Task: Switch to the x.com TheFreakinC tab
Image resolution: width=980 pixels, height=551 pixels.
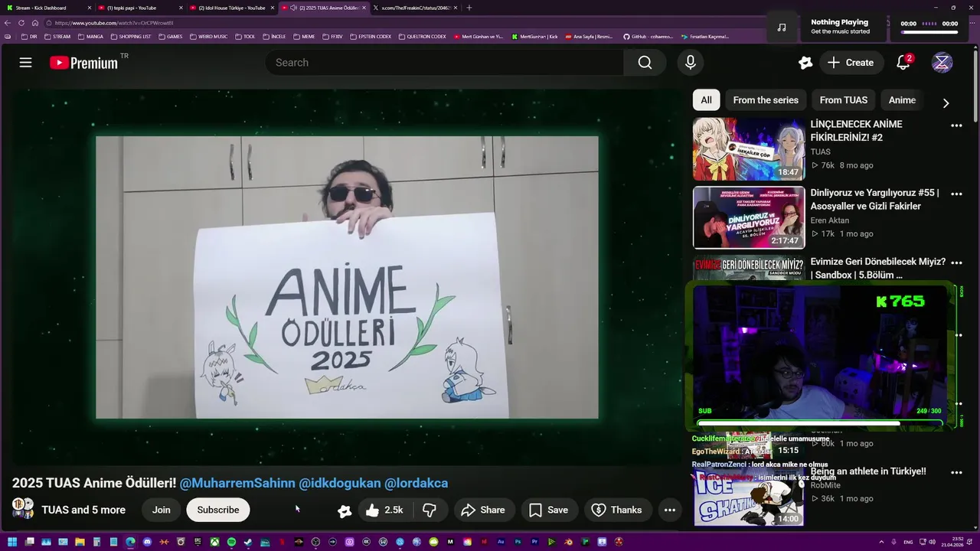Action: point(415,8)
